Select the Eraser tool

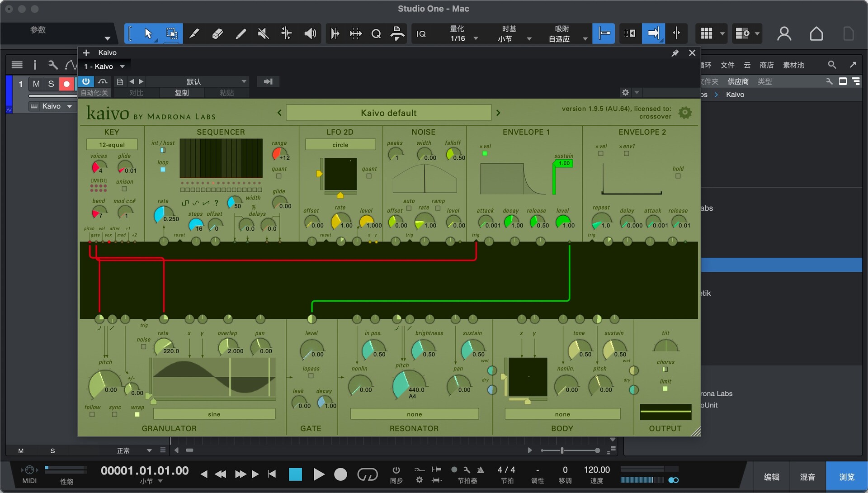pos(217,33)
